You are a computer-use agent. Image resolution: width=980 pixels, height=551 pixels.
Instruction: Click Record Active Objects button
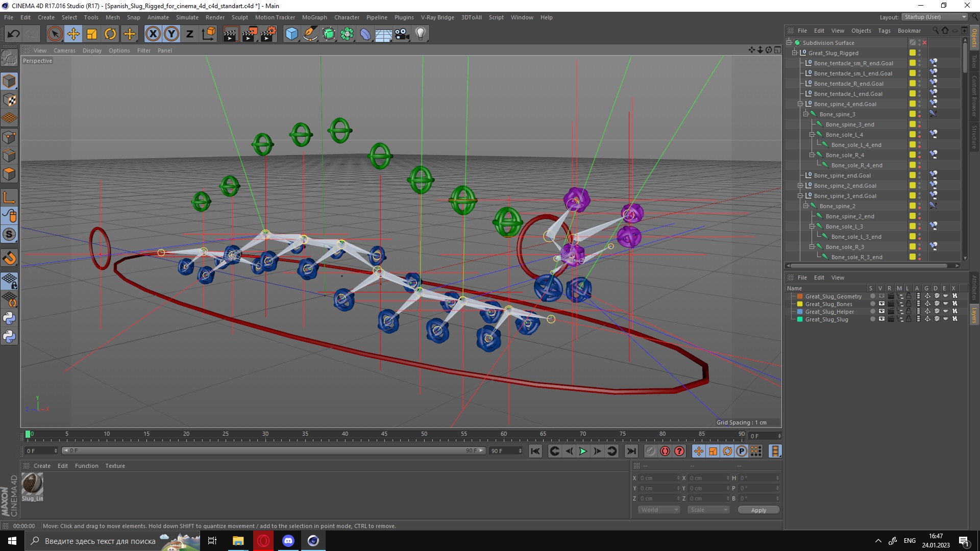650,451
